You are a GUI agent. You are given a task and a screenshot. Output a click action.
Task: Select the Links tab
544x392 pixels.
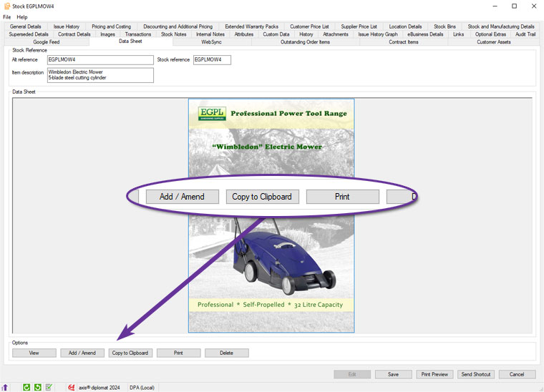pyautogui.click(x=458, y=34)
